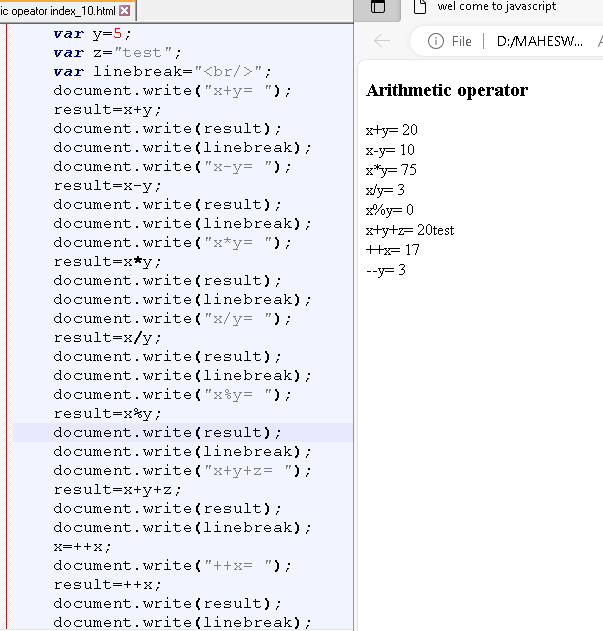Click the '--y= 3' output line
Image resolution: width=603 pixels, height=631 pixels.
click(386, 270)
